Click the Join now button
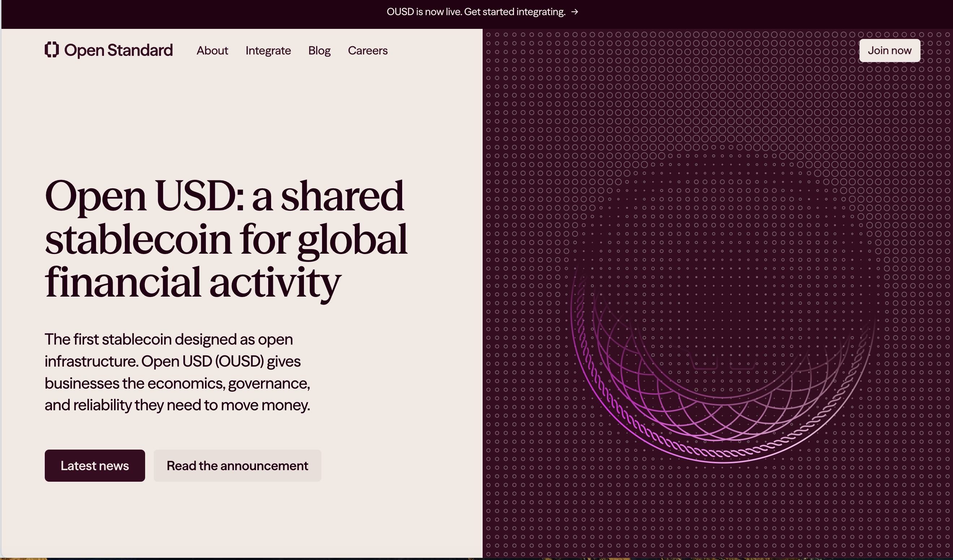953x560 pixels. tap(889, 50)
